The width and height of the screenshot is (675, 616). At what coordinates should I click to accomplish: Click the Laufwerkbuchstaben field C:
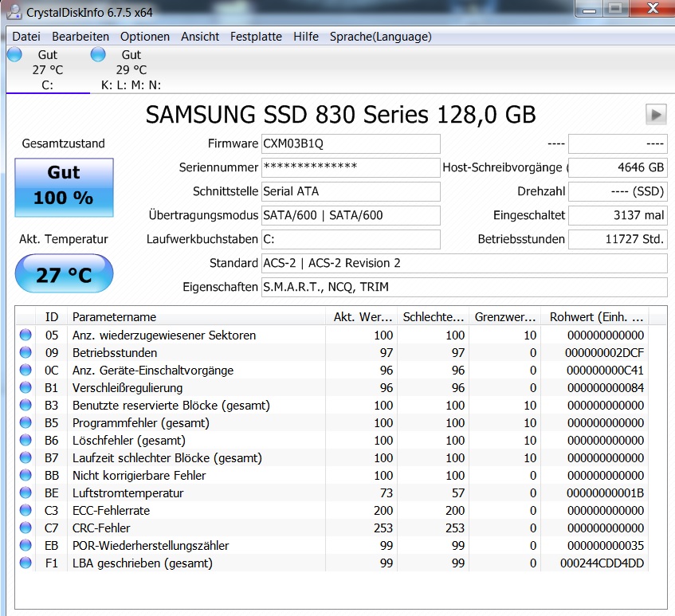pyautogui.click(x=351, y=239)
